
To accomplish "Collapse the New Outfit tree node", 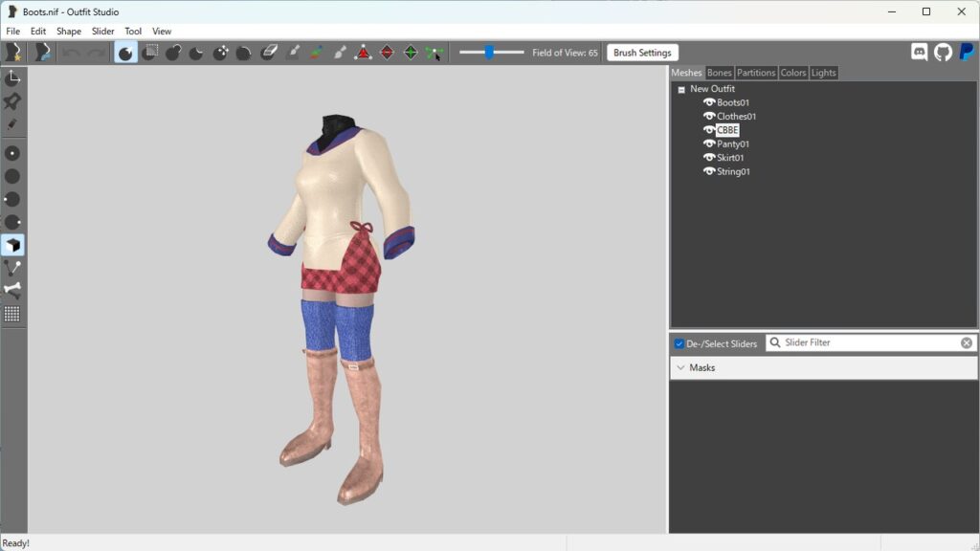I will click(681, 90).
